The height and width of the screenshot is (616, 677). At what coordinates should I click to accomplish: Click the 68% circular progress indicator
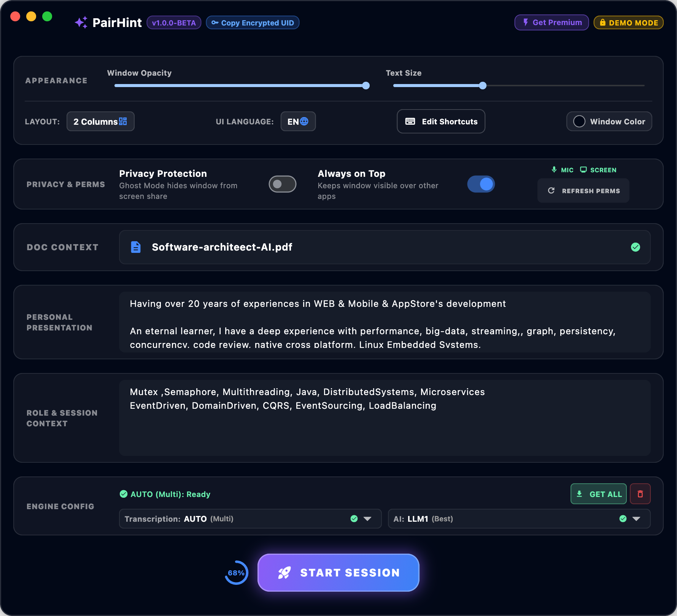[x=236, y=573]
